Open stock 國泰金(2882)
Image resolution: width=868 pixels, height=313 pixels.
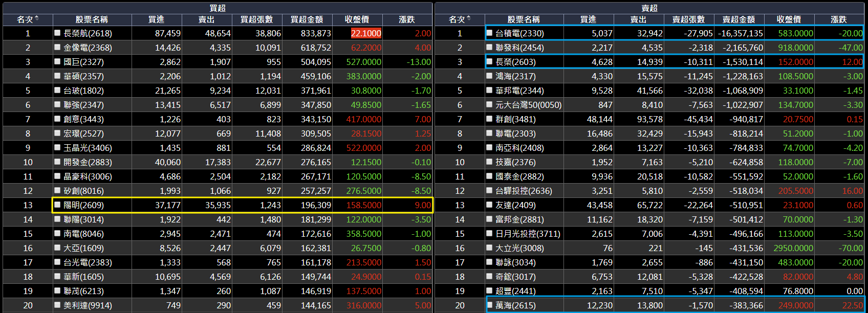(x=519, y=176)
